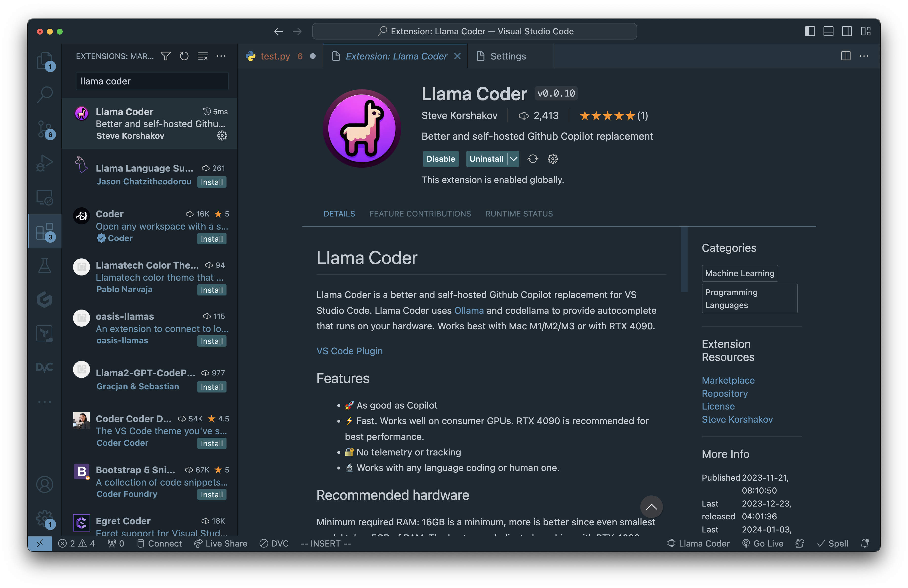Toggle the secondary side bar

[x=847, y=31]
